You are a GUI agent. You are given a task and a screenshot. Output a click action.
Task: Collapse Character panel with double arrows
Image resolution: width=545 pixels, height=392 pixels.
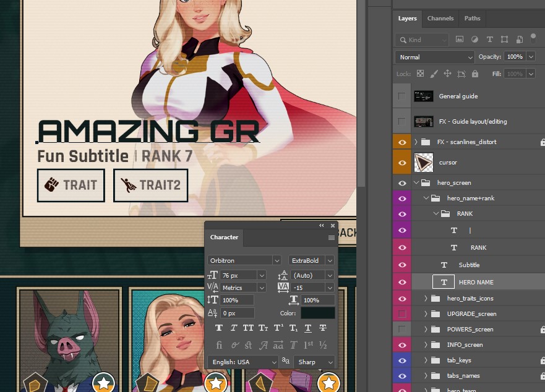[x=322, y=226]
